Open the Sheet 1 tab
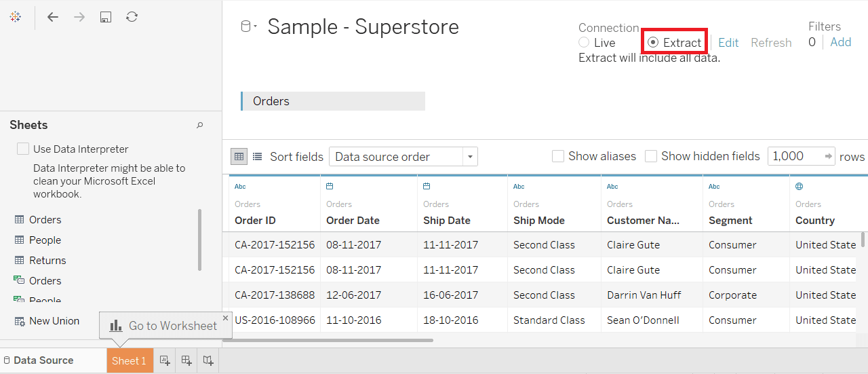This screenshot has width=868, height=374. click(x=130, y=360)
